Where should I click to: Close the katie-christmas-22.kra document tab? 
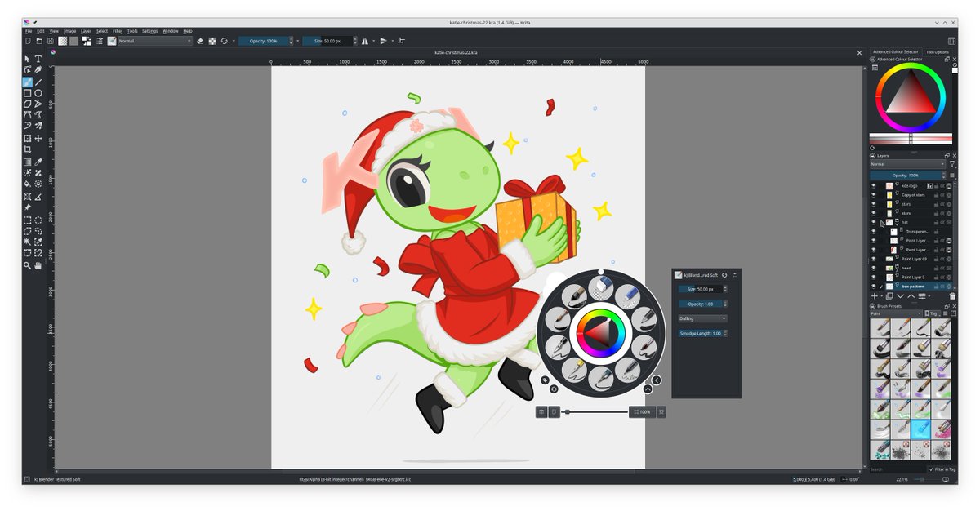(x=859, y=52)
